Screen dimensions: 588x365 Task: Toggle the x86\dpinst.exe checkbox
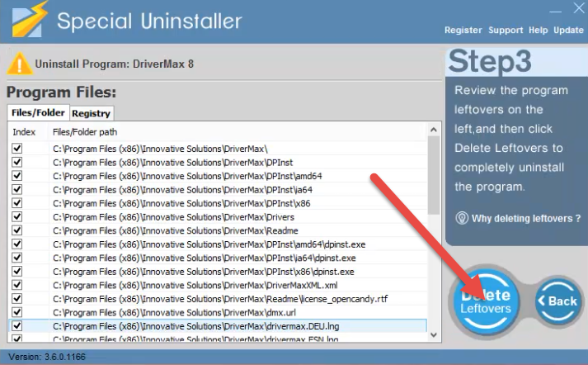coord(16,271)
